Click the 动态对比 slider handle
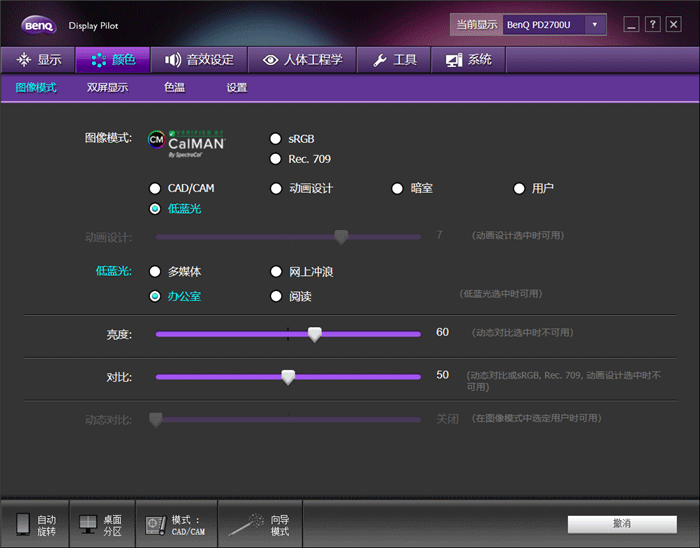Image resolution: width=700 pixels, height=548 pixels. 155,420
